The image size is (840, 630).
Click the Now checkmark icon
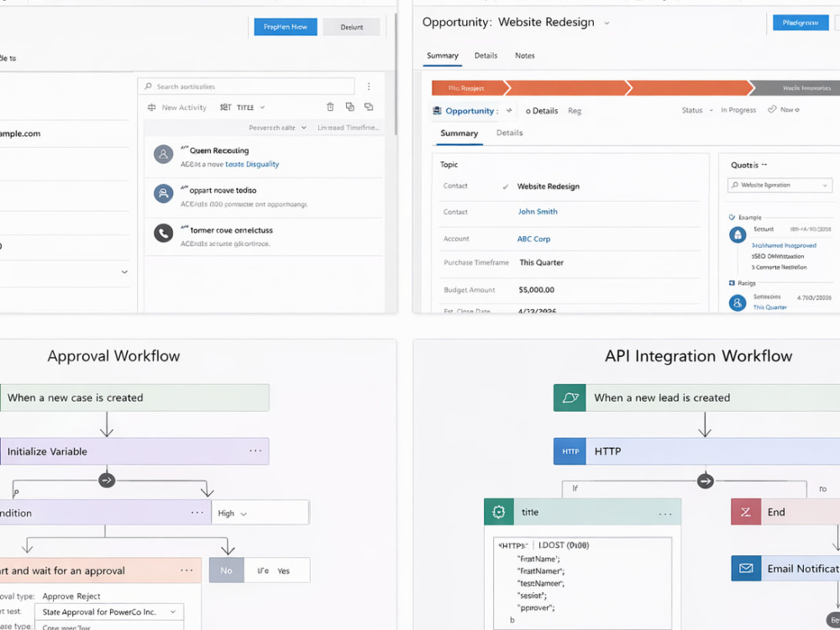click(772, 109)
